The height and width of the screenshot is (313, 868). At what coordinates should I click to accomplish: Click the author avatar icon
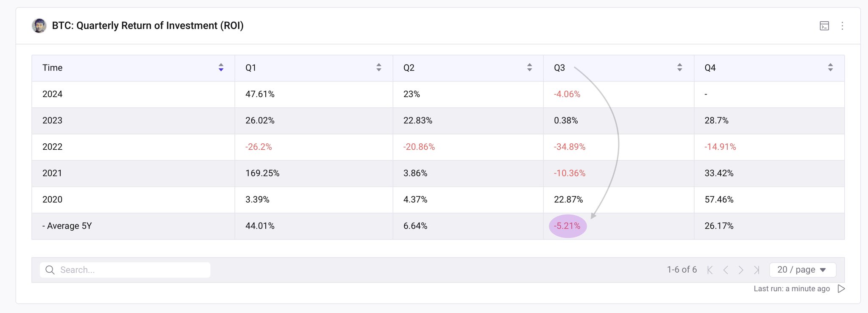tap(39, 26)
